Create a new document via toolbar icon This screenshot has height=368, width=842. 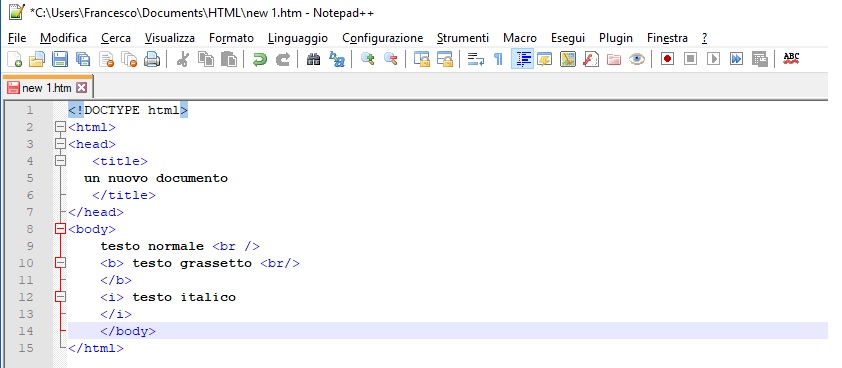point(14,59)
